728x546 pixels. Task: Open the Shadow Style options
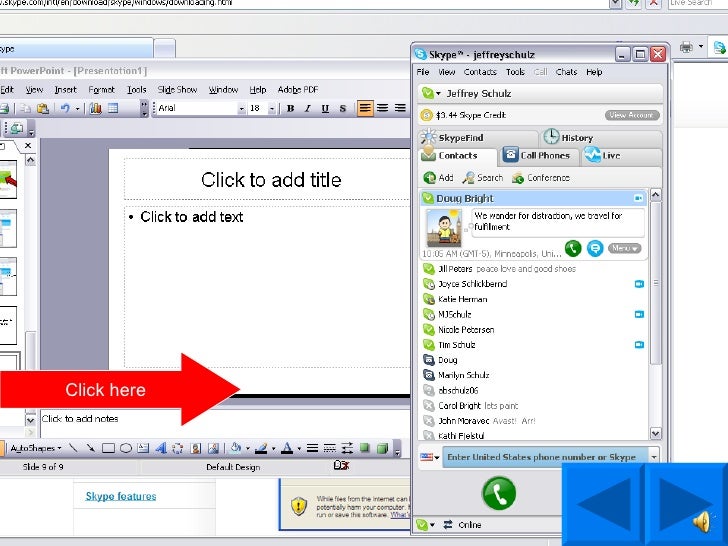365,448
